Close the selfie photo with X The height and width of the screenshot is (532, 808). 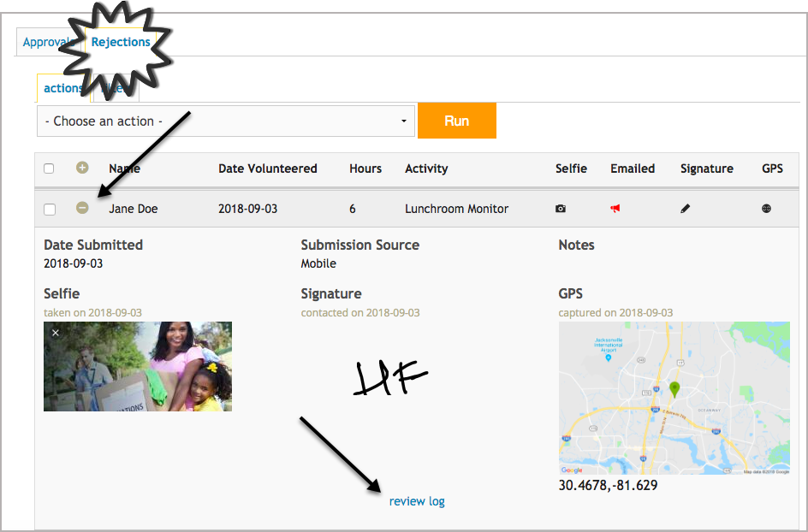[56, 333]
